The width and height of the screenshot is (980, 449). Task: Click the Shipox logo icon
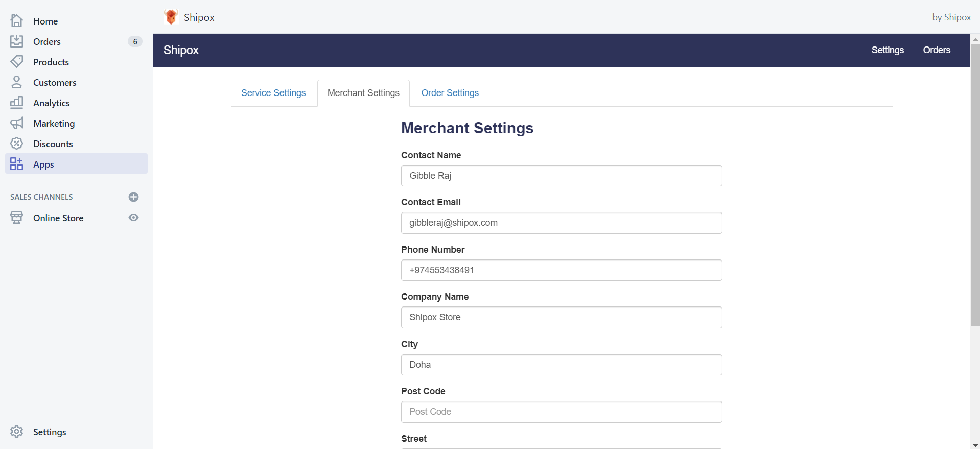coord(171,17)
